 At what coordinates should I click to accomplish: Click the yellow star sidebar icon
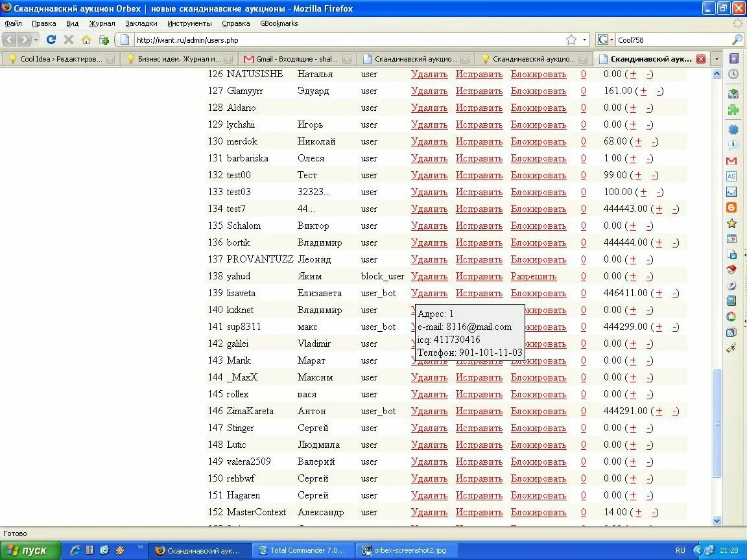tap(731, 224)
